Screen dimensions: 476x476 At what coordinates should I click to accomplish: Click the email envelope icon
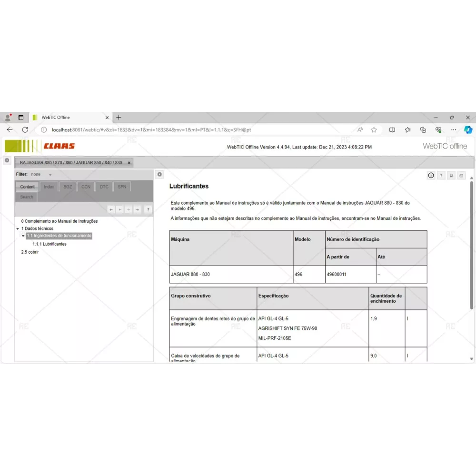(x=461, y=176)
